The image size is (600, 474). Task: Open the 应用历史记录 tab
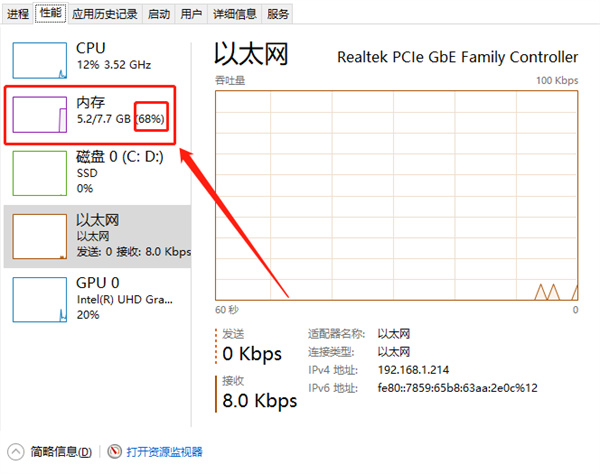pos(105,14)
